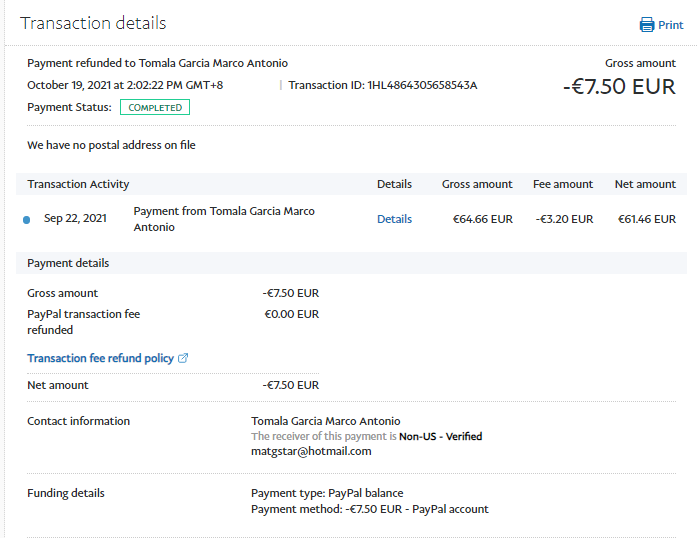
Task: Click the Transaction Activity section header
Action: pos(78,184)
